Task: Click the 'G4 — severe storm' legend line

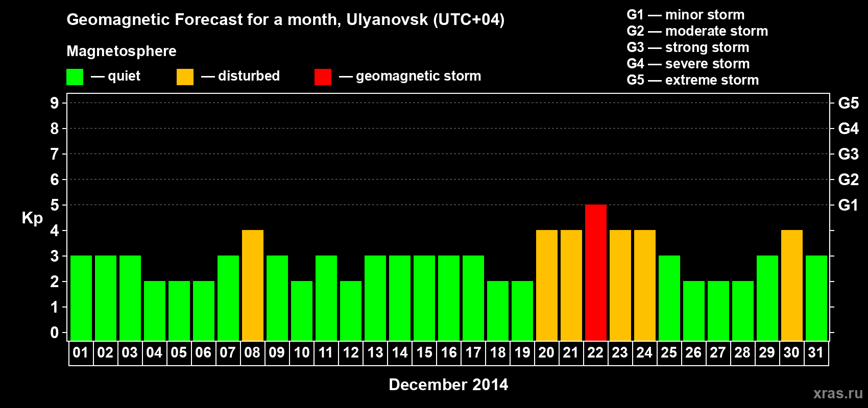Action: (x=688, y=64)
